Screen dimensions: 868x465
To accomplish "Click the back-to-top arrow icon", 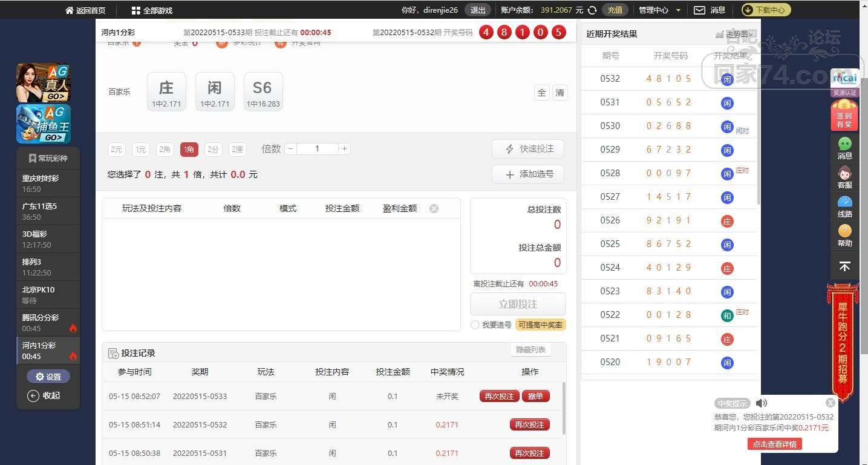I will 845,266.
